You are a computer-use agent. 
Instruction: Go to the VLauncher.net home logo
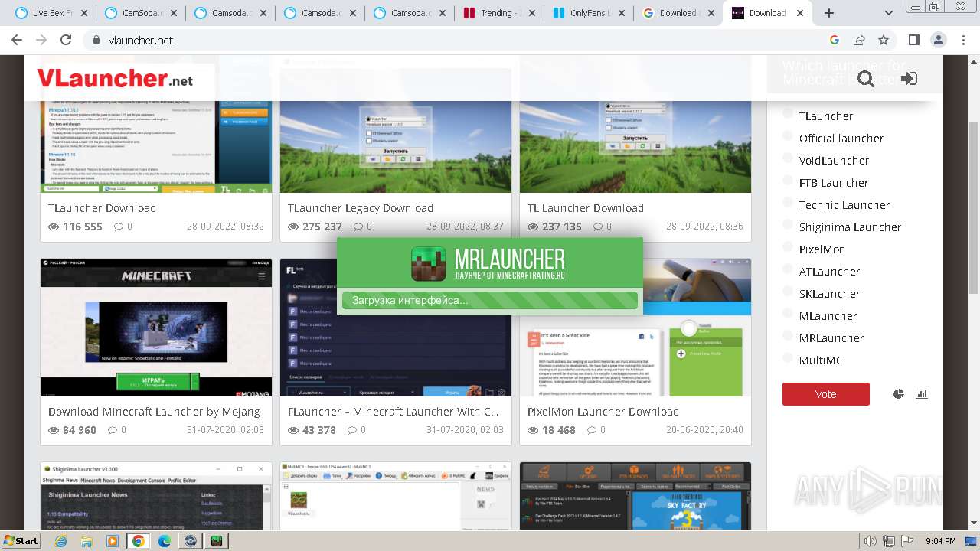click(115, 78)
